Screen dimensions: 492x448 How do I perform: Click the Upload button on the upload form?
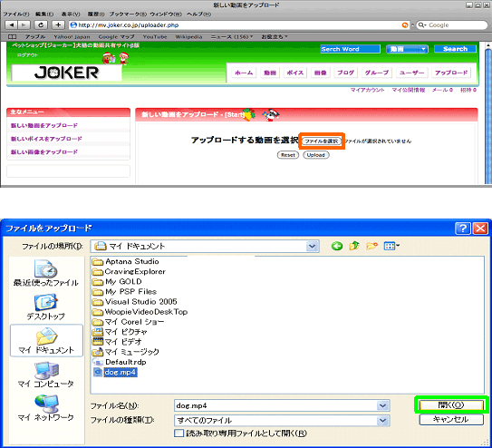pyautogui.click(x=315, y=155)
